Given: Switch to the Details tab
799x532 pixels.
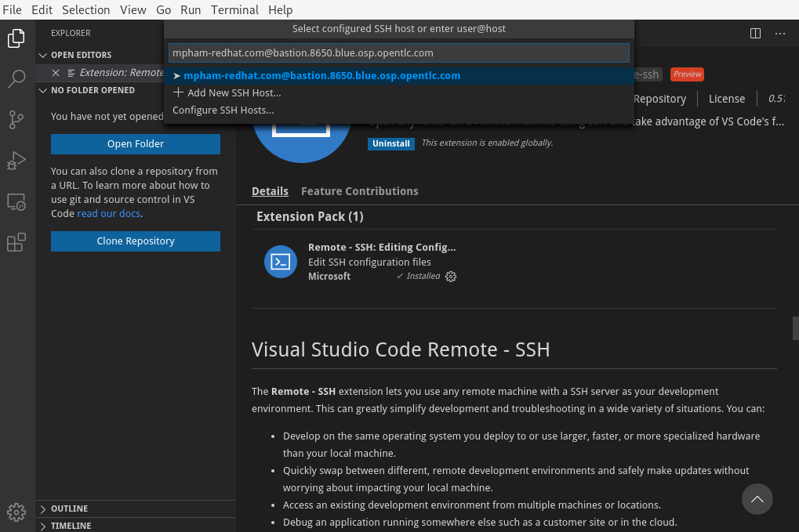Looking at the screenshot, I should coord(270,191).
